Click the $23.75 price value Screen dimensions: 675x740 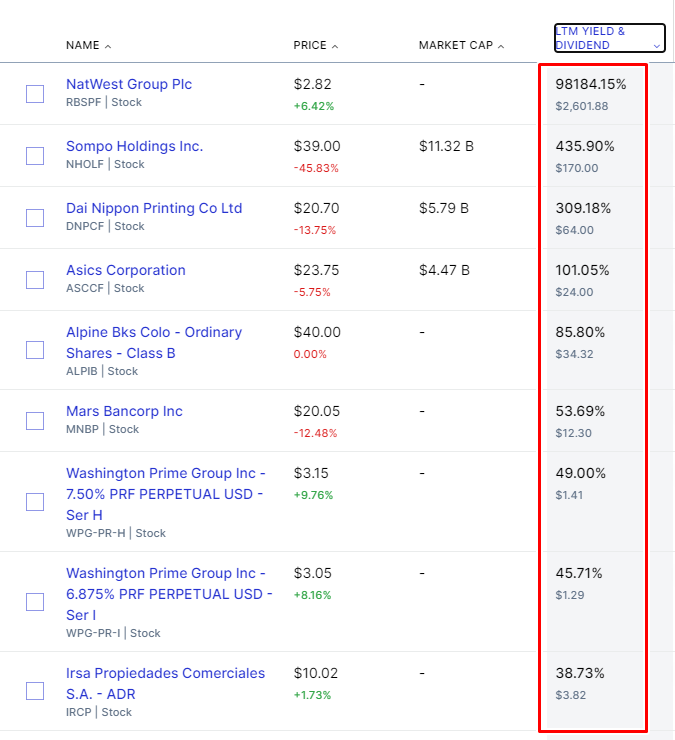coord(316,270)
